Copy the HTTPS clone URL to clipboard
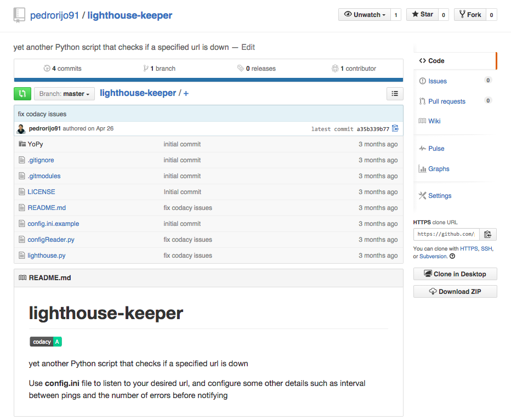This screenshot has height=420, width=511. (x=488, y=234)
